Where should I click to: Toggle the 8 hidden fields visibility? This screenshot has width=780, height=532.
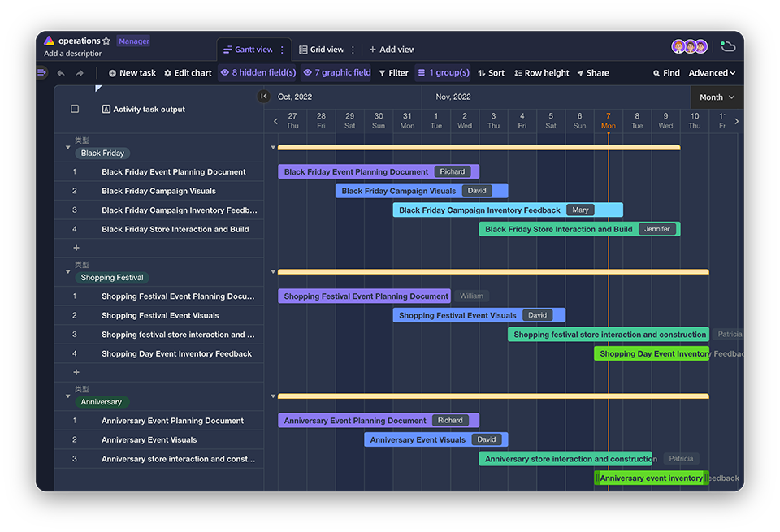click(258, 73)
